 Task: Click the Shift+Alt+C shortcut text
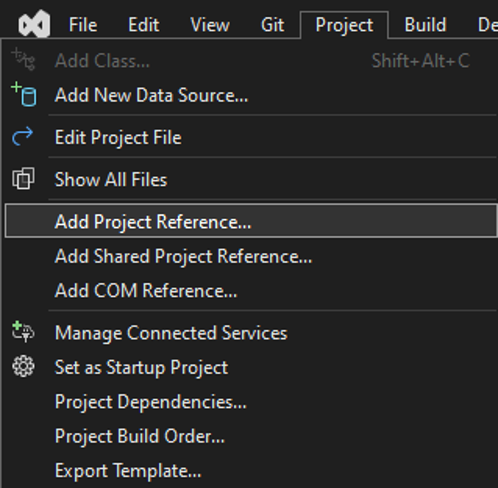[x=421, y=61]
